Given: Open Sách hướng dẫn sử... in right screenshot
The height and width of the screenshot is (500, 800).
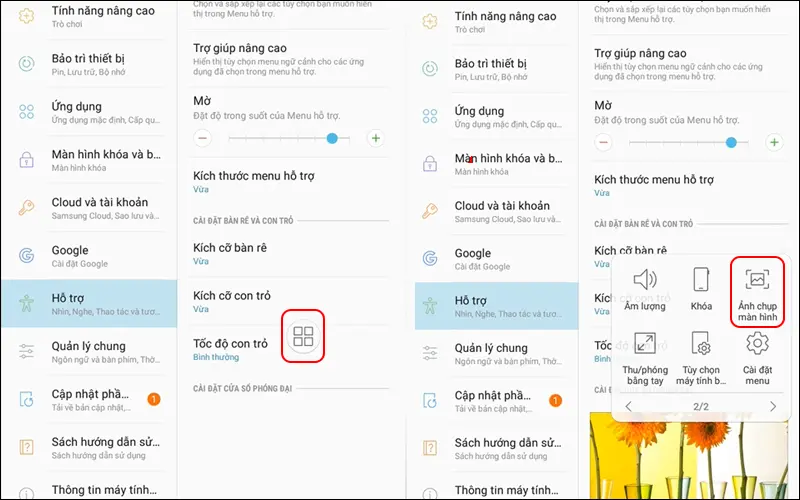Looking at the screenshot, I should (x=496, y=448).
